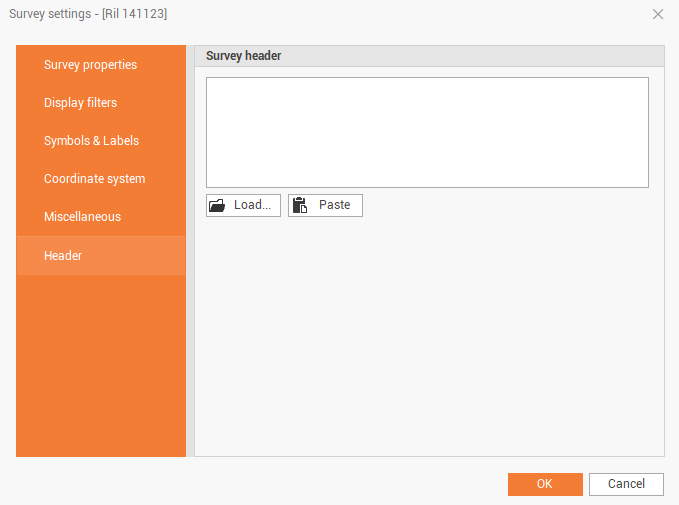Screen dimensions: 679x505
Task: Select the Symbols & Labels section
Action: point(91,141)
